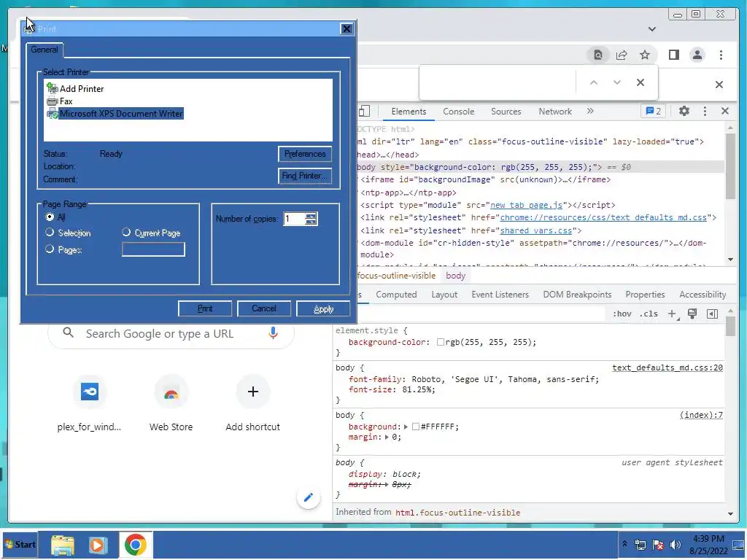This screenshot has height=560, width=747.
Task: Open the DOM Breakpoints tab
Action: (x=577, y=295)
